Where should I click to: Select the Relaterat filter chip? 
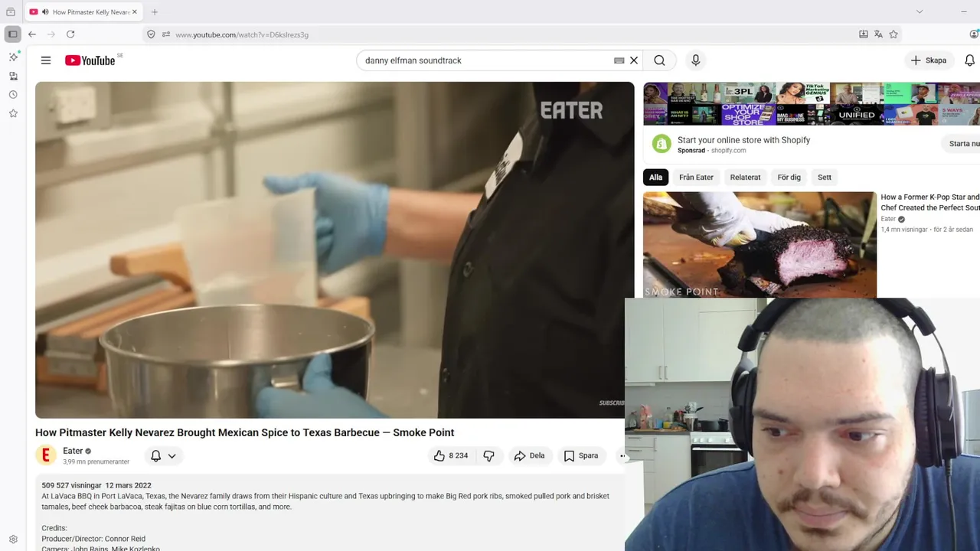coord(745,178)
